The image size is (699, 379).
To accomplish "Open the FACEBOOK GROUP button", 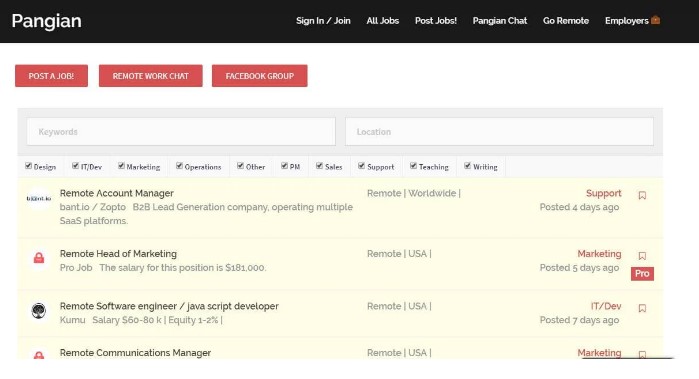I will tap(259, 76).
